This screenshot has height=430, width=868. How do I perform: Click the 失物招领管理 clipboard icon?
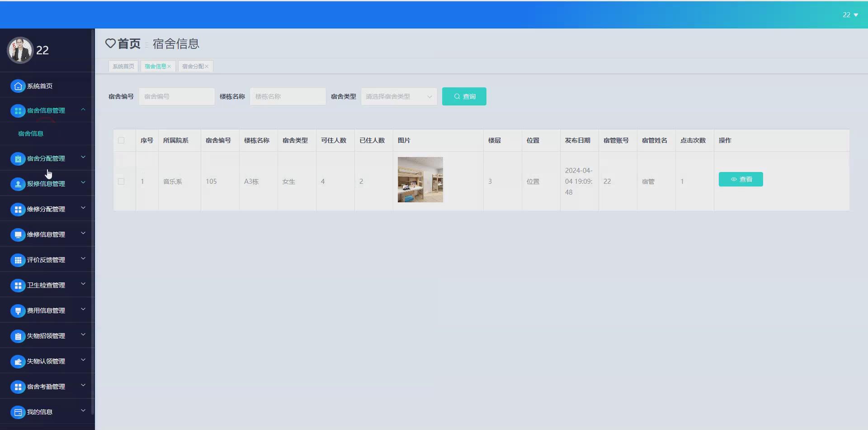point(18,336)
